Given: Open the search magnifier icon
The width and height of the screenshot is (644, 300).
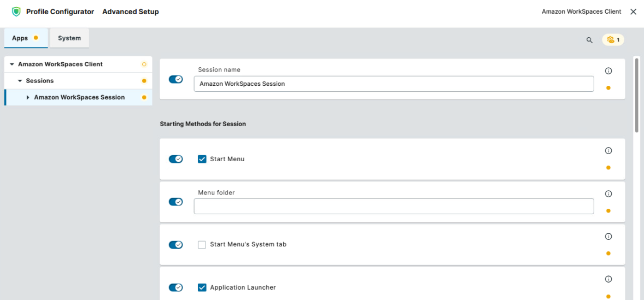Looking at the screenshot, I should pyautogui.click(x=589, y=40).
